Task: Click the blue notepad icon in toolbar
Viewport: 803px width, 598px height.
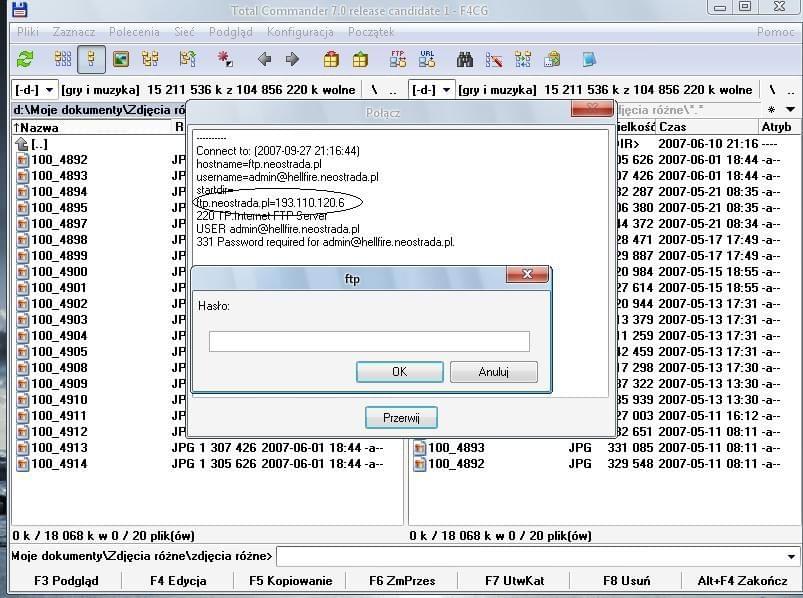Action: coord(589,59)
